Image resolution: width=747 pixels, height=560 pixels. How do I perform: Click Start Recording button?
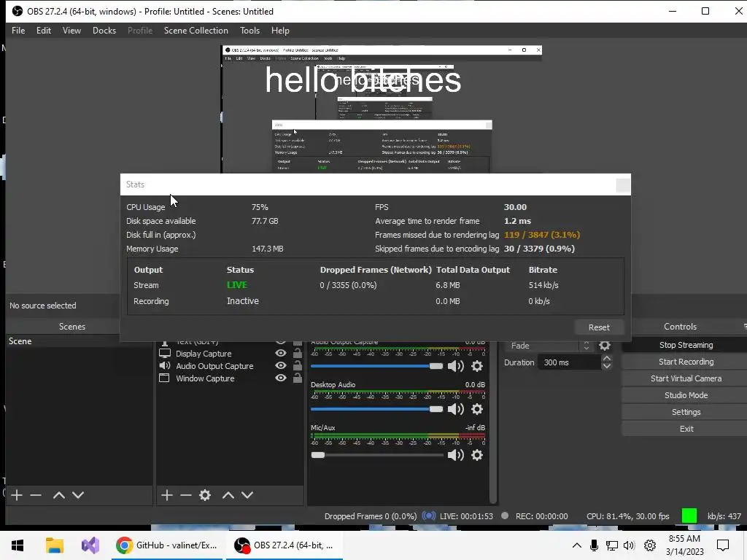point(686,362)
